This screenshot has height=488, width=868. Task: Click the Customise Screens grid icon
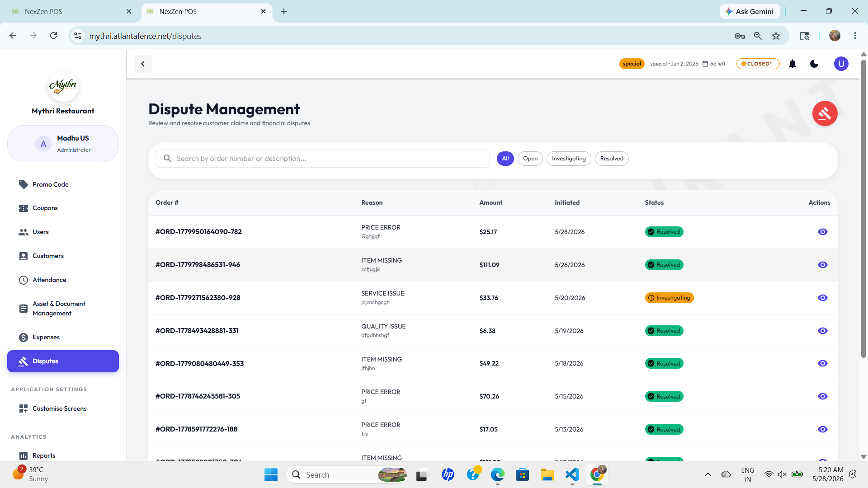click(24, 408)
